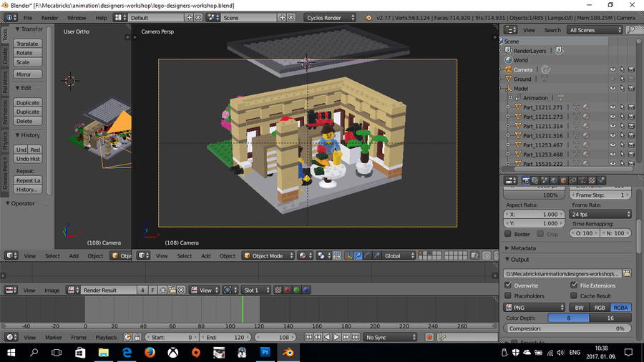The width and height of the screenshot is (644, 362).
Task: Open the Global orientation dropdown
Action: click(x=399, y=255)
